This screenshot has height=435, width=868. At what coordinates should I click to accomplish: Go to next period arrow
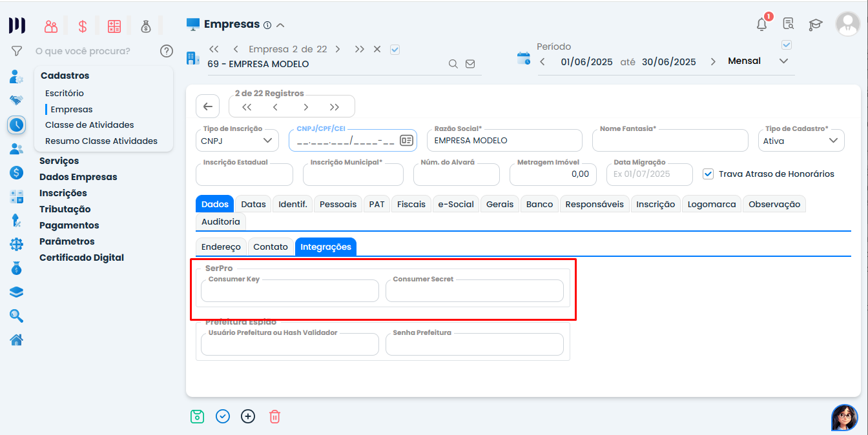(713, 62)
